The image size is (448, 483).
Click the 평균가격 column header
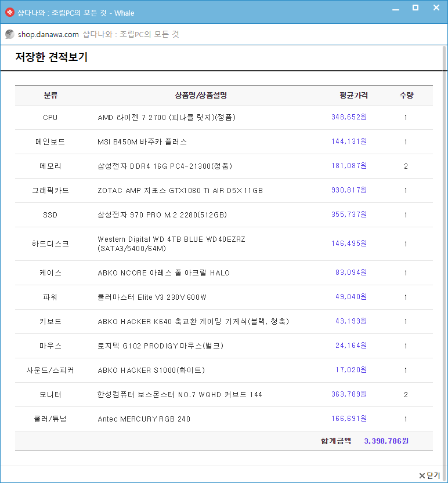(x=353, y=95)
